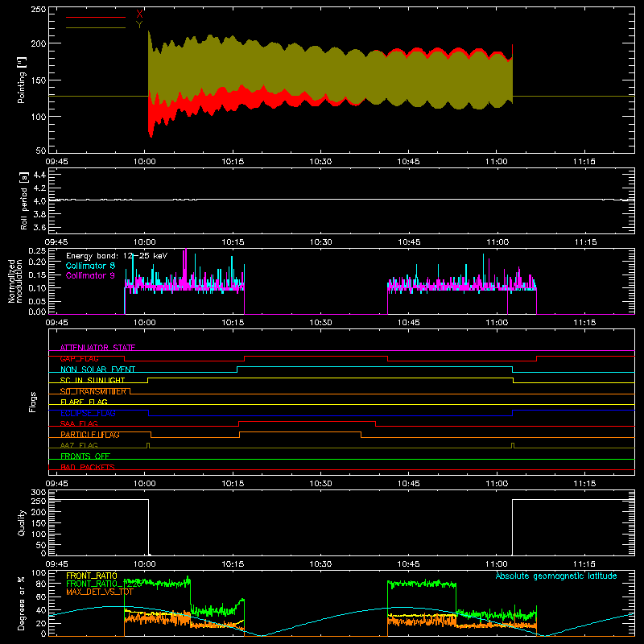Click the 50 tick on Pointing axis

pos(41,151)
